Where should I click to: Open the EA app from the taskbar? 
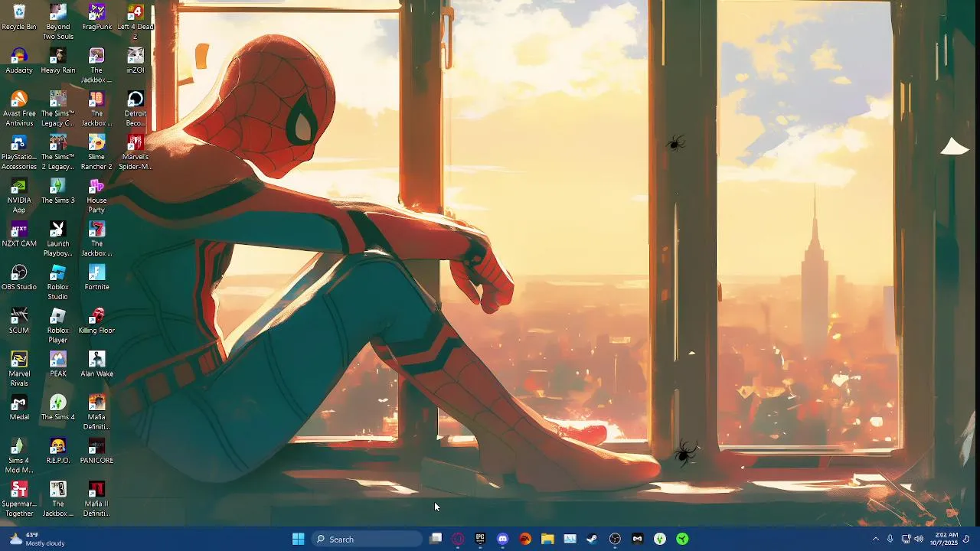point(525,539)
